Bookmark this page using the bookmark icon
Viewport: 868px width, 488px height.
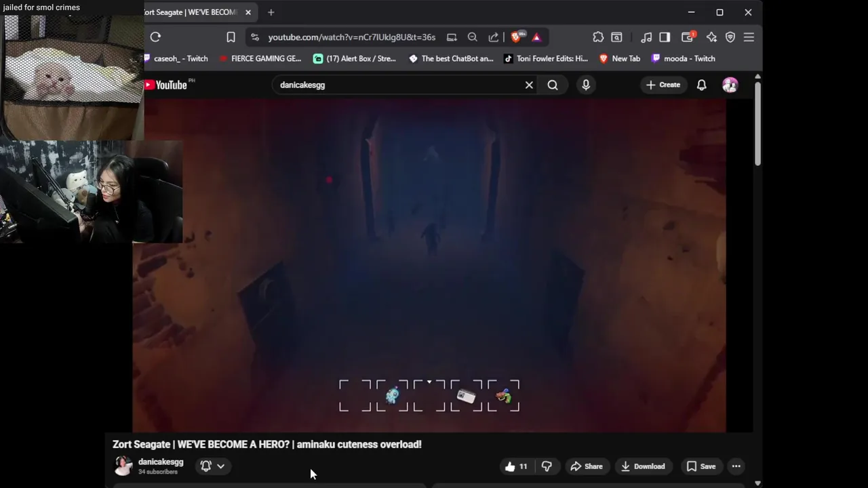pos(231,37)
